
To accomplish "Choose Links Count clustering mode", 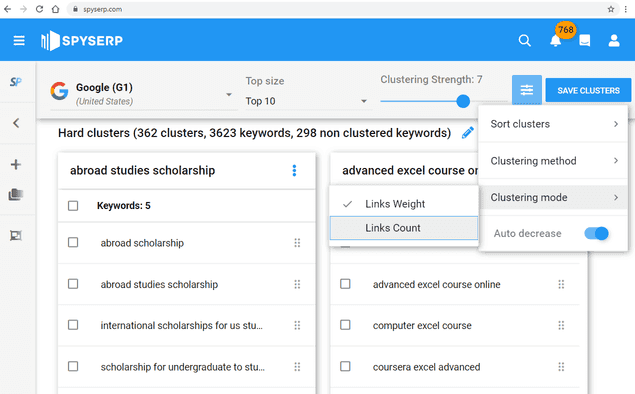I will pos(404,228).
